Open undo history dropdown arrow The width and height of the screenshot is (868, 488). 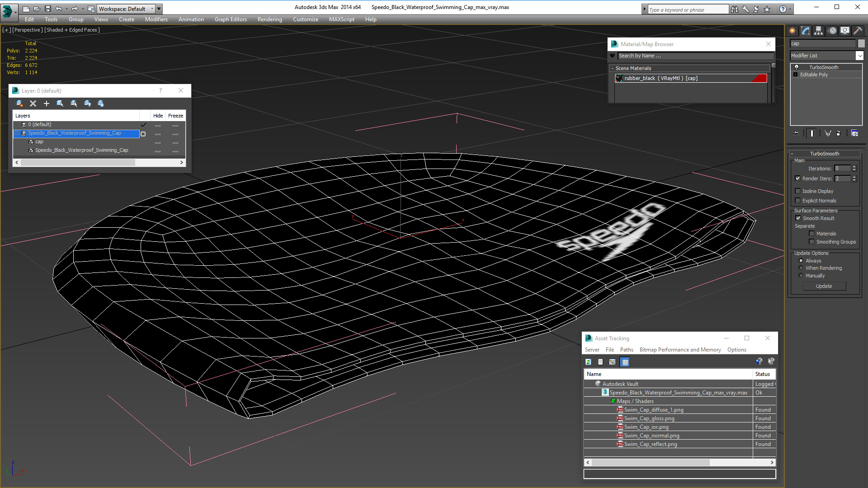coord(66,9)
